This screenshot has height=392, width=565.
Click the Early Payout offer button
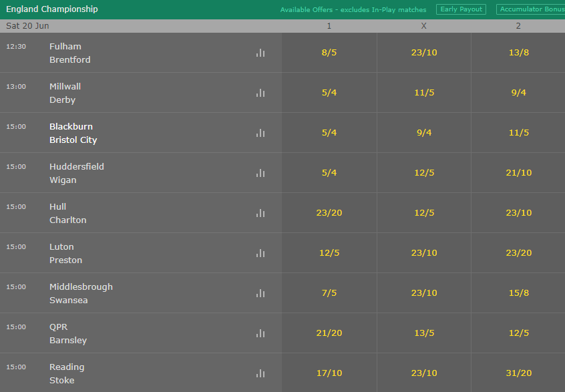click(x=461, y=9)
